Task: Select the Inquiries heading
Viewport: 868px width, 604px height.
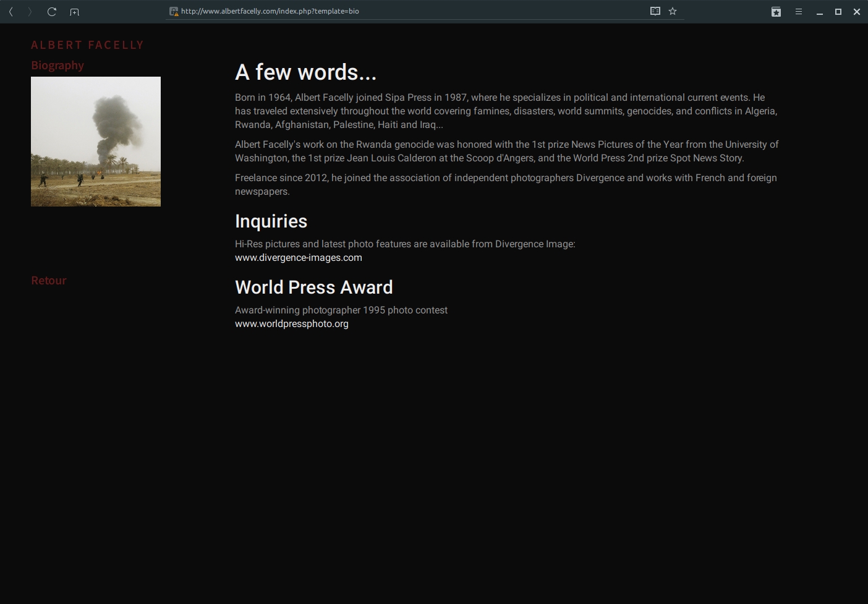Action: (271, 221)
